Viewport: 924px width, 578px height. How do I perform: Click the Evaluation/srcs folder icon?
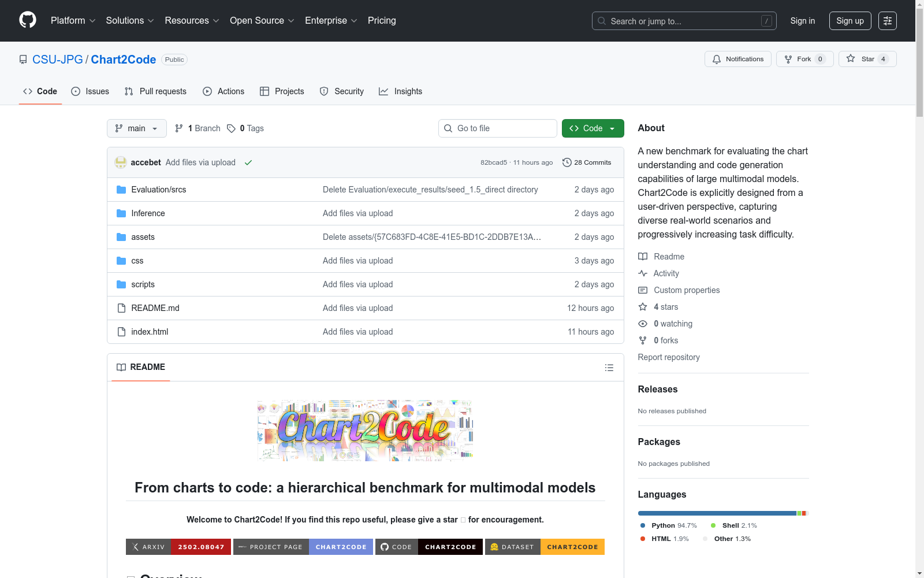coord(121,190)
